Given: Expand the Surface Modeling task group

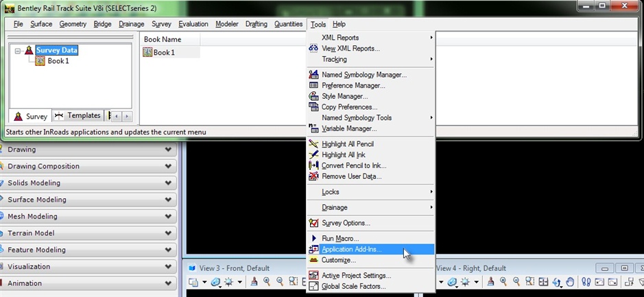Looking at the screenshot, I should point(168,200).
